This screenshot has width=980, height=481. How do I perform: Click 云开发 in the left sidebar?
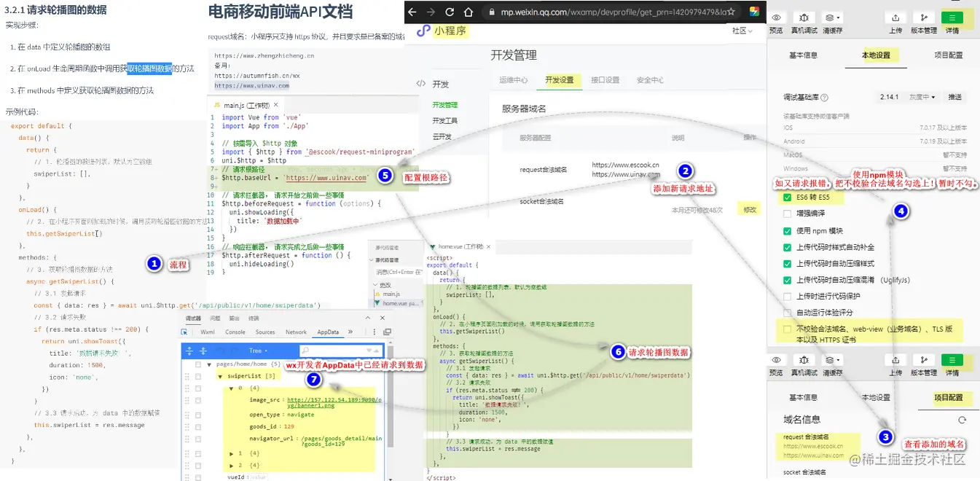coord(442,136)
